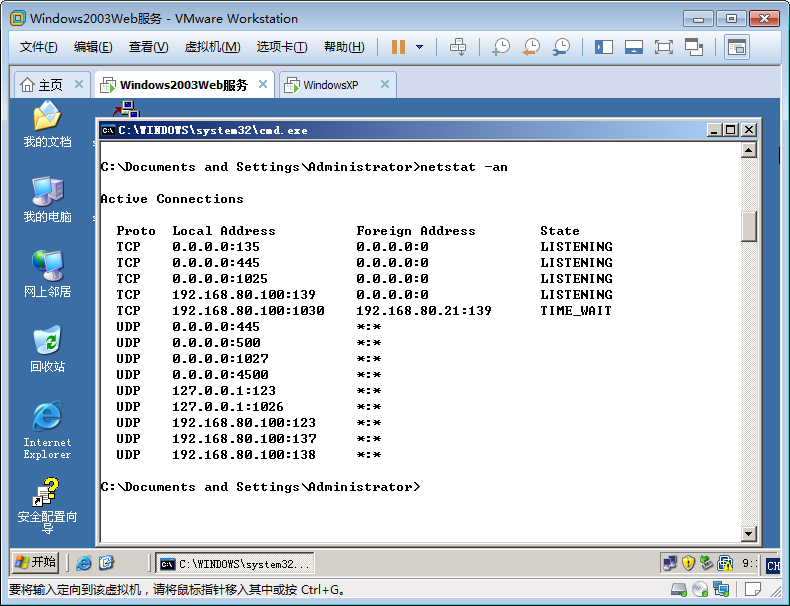Close the 主页 tab

click(x=79, y=84)
